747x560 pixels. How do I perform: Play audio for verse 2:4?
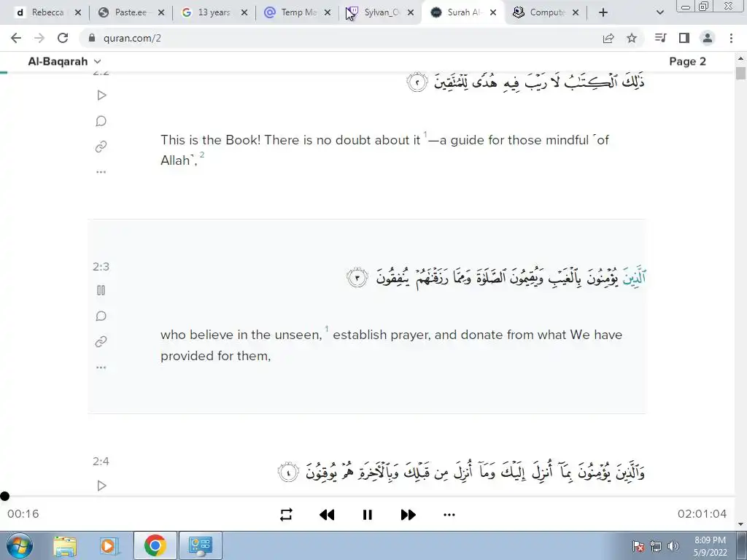[101, 485]
